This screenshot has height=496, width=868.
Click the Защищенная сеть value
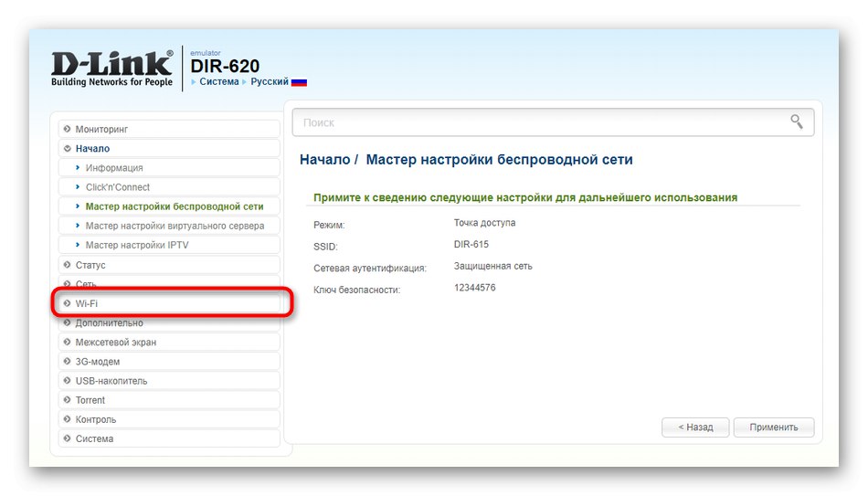pyautogui.click(x=492, y=266)
